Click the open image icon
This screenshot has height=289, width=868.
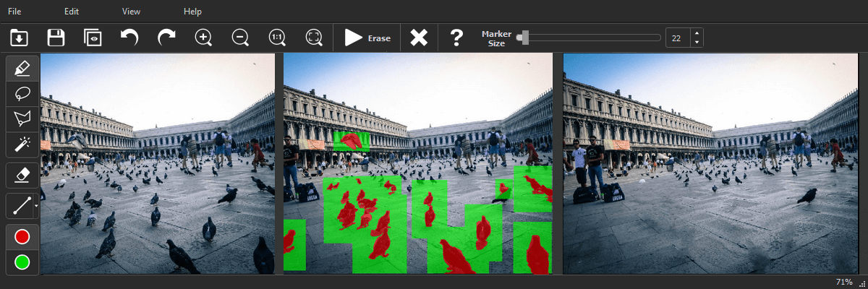point(19,38)
